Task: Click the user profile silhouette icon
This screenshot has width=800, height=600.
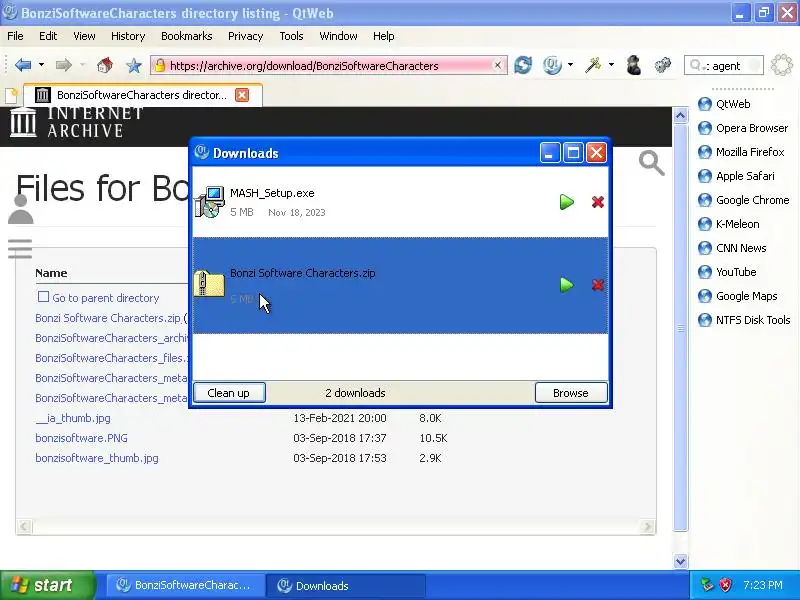Action: click(20, 209)
